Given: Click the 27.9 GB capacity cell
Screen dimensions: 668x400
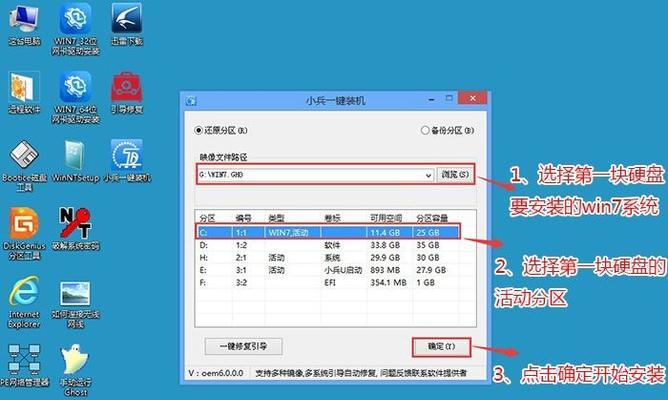Looking at the screenshot, I should click(x=431, y=270).
